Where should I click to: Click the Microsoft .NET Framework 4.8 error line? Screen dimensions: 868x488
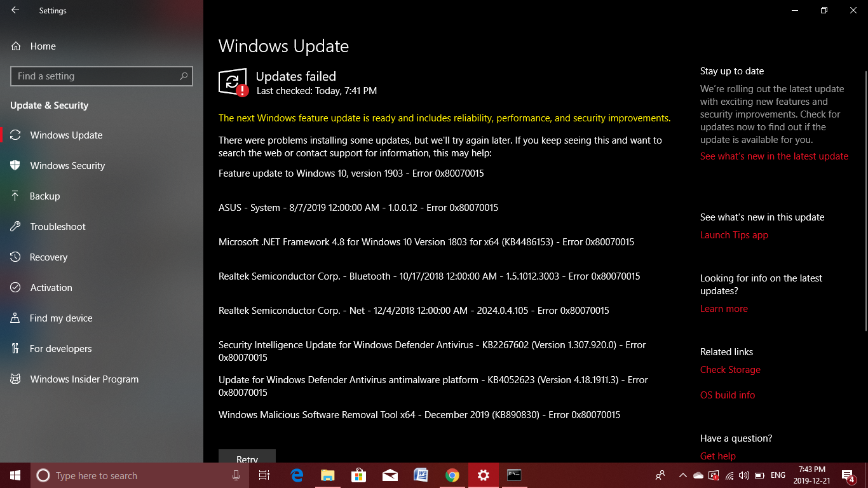click(426, 242)
